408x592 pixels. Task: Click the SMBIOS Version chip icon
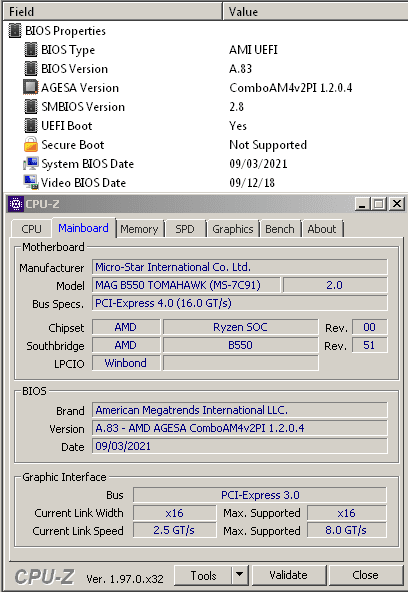31,106
